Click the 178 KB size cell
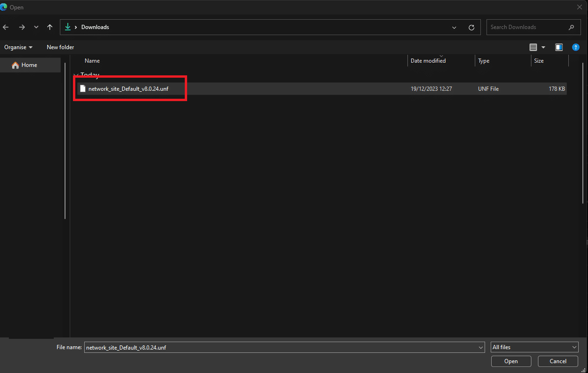 [557, 89]
